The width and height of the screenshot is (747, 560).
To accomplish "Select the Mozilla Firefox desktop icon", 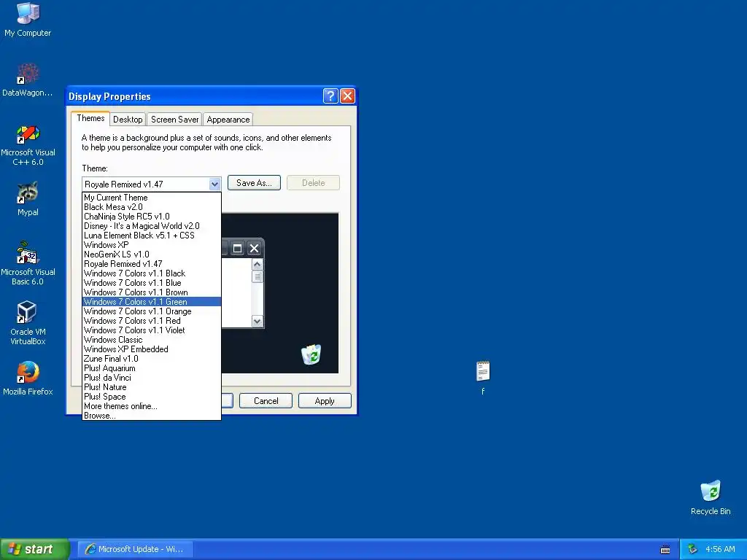I will (x=28, y=378).
